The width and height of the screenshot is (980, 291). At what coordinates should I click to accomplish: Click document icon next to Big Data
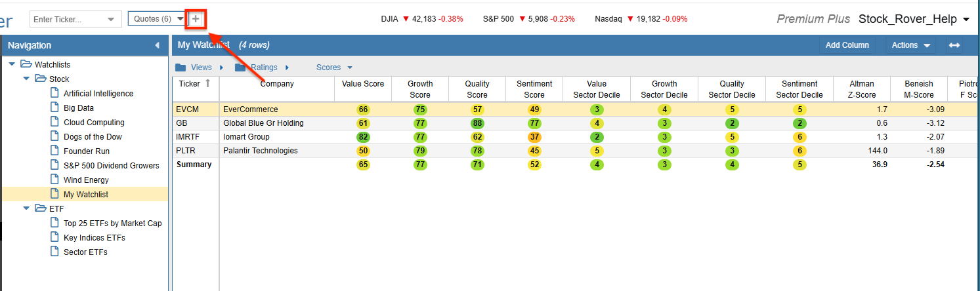[x=55, y=107]
